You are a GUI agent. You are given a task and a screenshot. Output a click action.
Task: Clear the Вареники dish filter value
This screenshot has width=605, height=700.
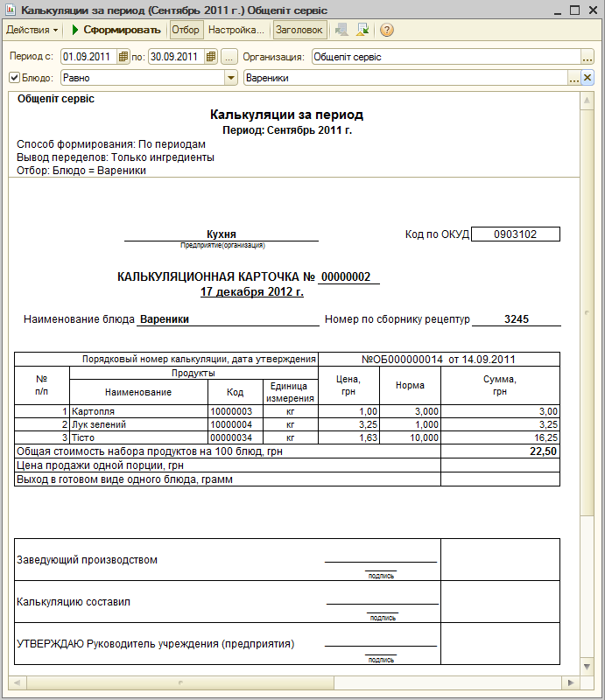[587, 78]
